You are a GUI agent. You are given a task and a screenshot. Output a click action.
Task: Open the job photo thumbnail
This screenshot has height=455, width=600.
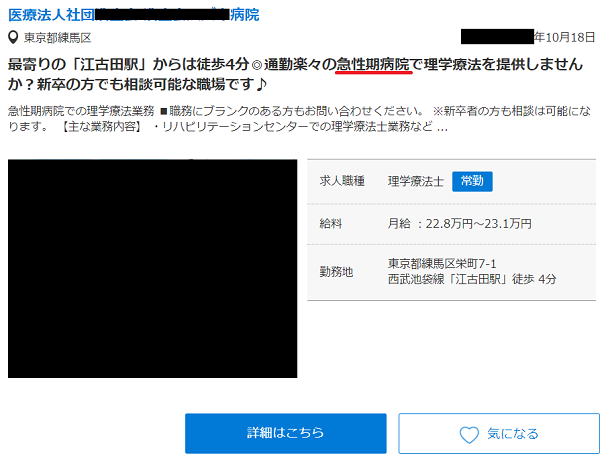152,268
